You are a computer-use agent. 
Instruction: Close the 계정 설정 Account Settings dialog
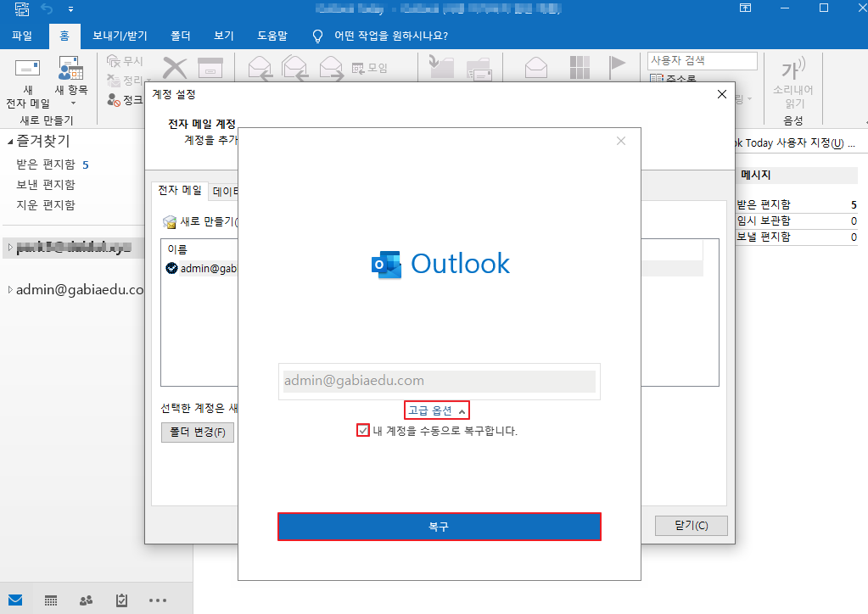722,95
